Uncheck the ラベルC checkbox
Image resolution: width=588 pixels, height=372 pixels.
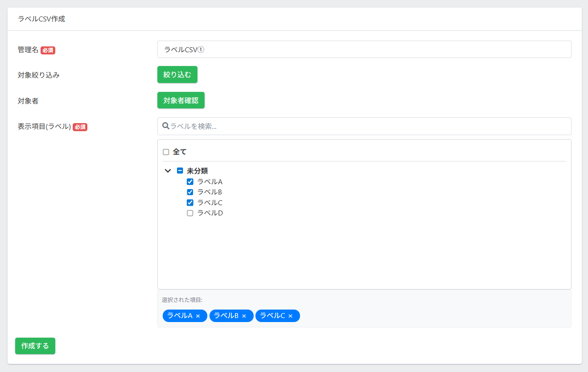point(190,203)
